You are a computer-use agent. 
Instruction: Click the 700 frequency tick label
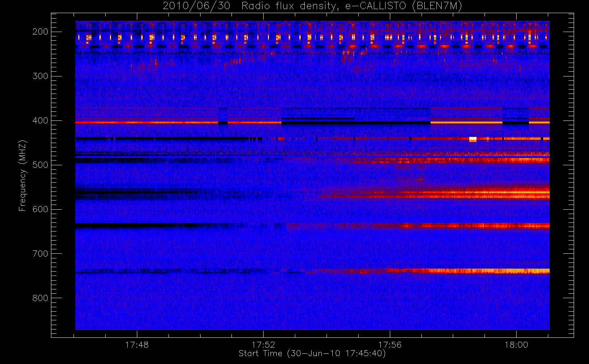(40, 254)
